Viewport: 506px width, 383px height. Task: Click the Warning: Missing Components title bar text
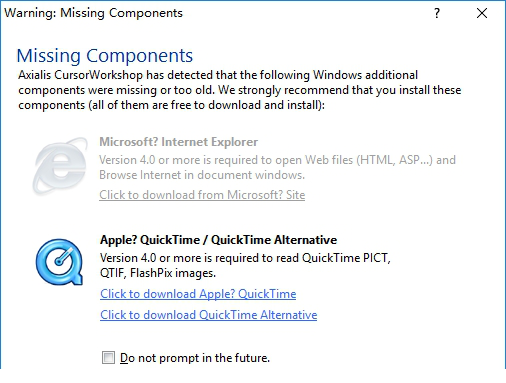pyautogui.click(x=93, y=13)
